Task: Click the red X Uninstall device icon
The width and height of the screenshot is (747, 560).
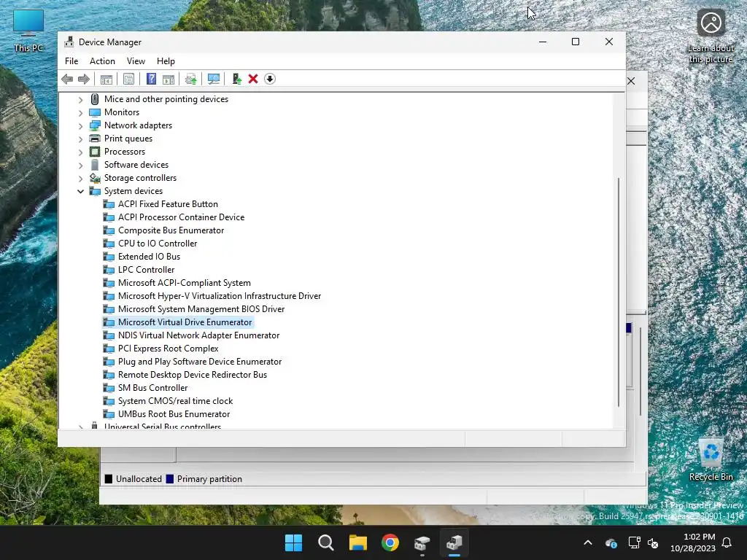Action: (x=253, y=79)
